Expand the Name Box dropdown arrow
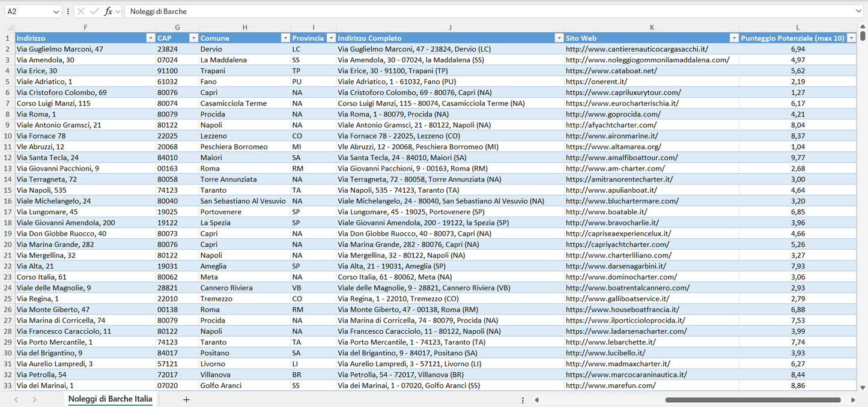868x407 pixels. click(56, 11)
